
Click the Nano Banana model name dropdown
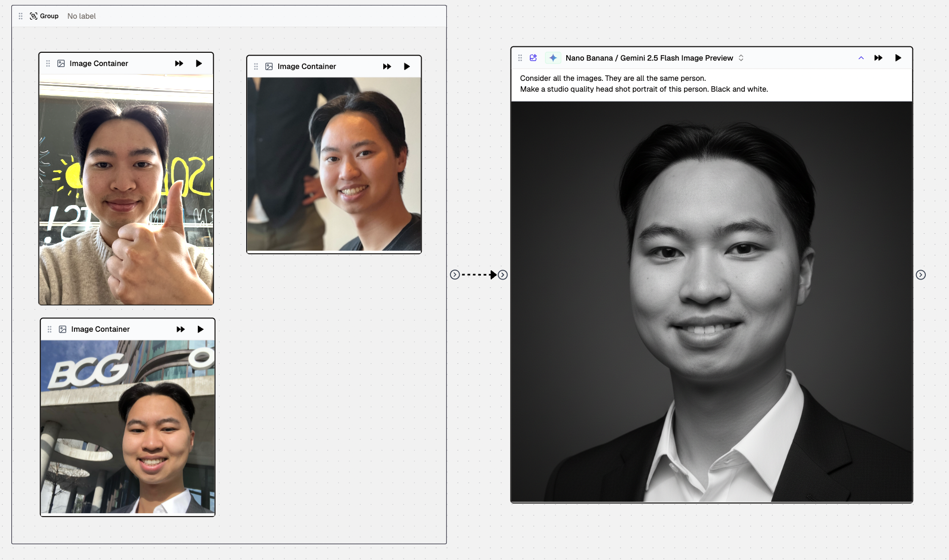click(649, 58)
